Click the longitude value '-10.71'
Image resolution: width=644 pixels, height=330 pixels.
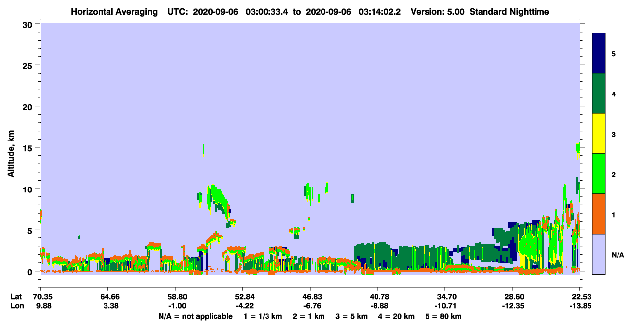445,306
